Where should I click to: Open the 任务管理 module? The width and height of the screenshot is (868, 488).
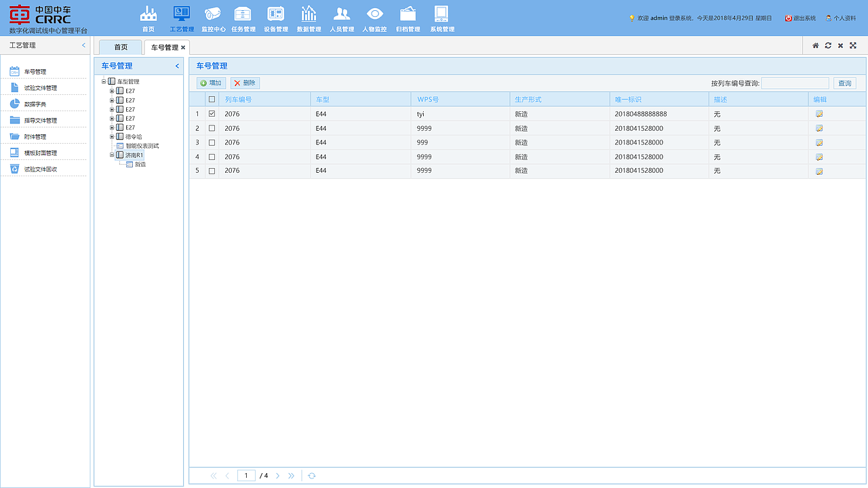tap(243, 19)
